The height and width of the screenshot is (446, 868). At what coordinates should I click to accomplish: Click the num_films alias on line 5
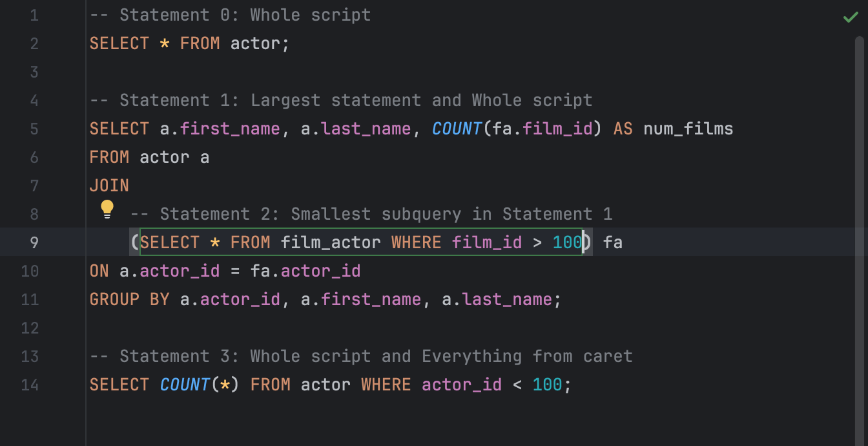point(688,129)
